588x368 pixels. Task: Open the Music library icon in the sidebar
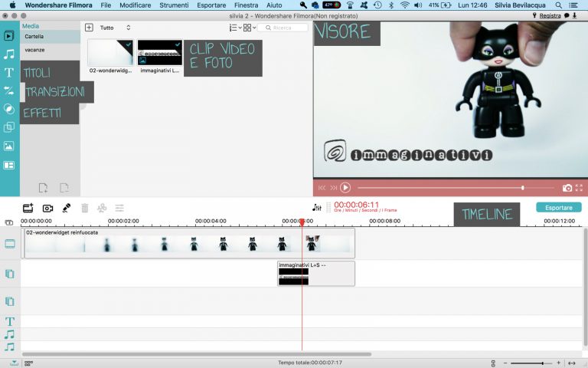pos(9,54)
